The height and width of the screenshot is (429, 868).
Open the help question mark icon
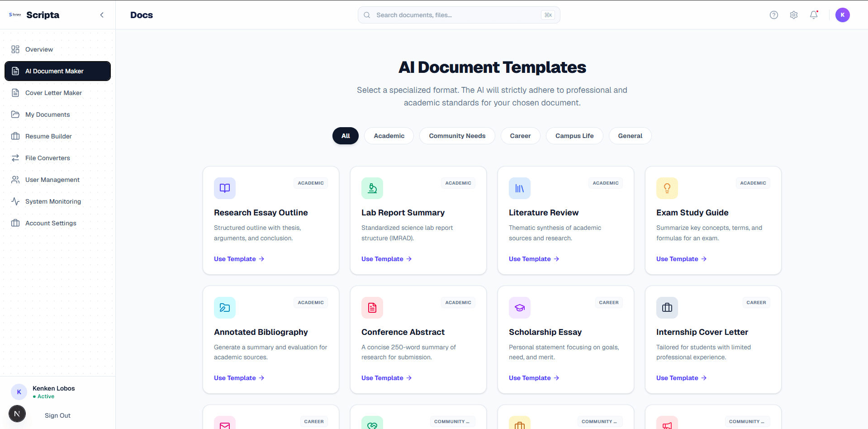tap(774, 15)
